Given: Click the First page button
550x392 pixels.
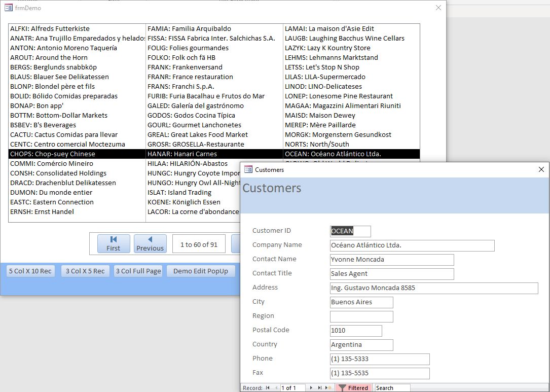Looking at the screenshot, I should (x=114, y=243).
